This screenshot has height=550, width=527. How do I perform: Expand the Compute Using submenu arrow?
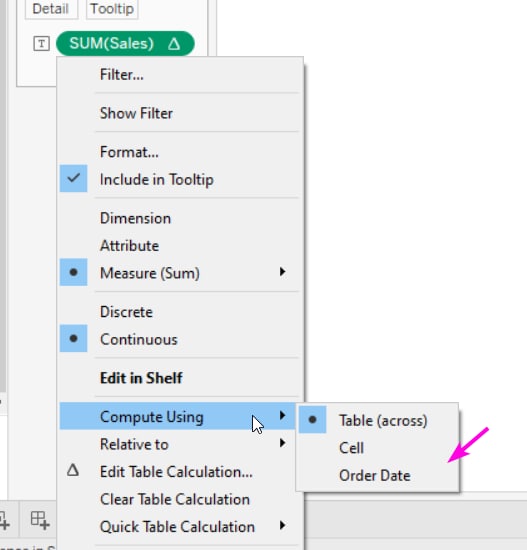coord(282,416)
